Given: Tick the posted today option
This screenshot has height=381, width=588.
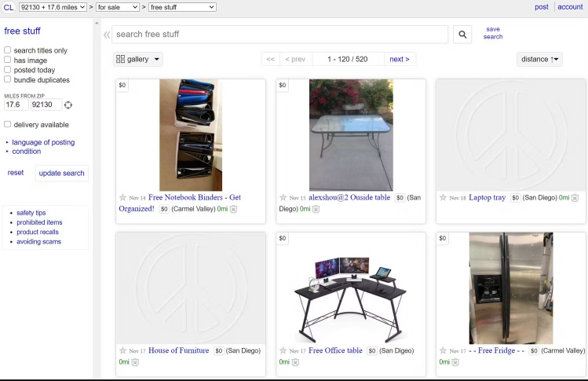Looking at the screenshot, I should pos(7,69).
